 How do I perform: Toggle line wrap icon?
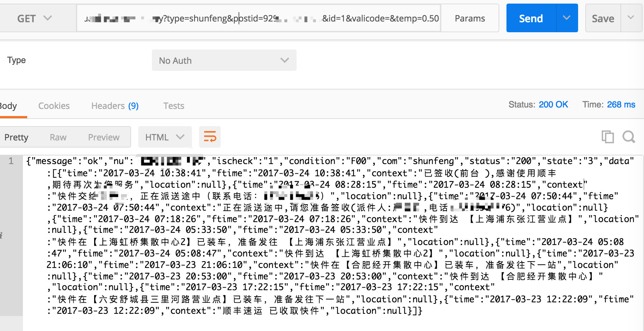point(210,137)
